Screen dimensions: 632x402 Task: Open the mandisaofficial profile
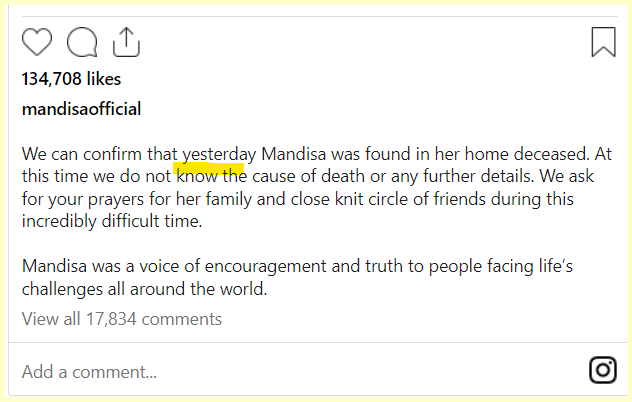pyautogui.click(x=81, y=109)
